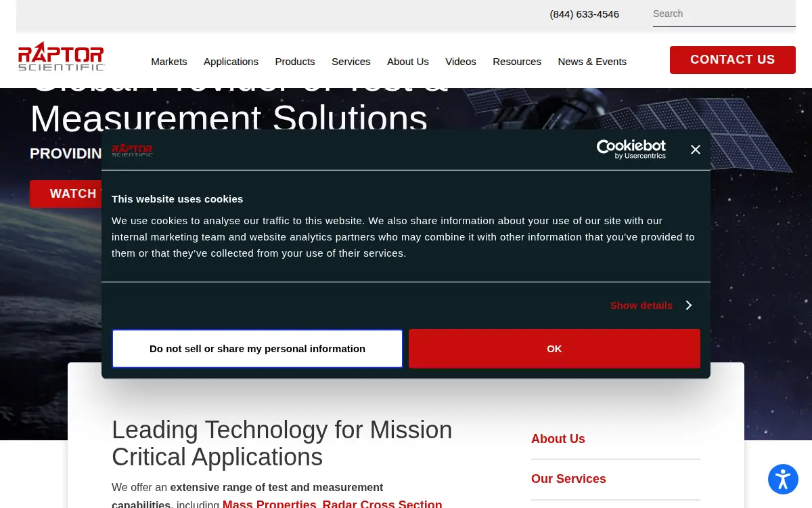Open the About Us menu
This screenshot has height=508, width=812.
pyautogui.click(x=408, y=62)
